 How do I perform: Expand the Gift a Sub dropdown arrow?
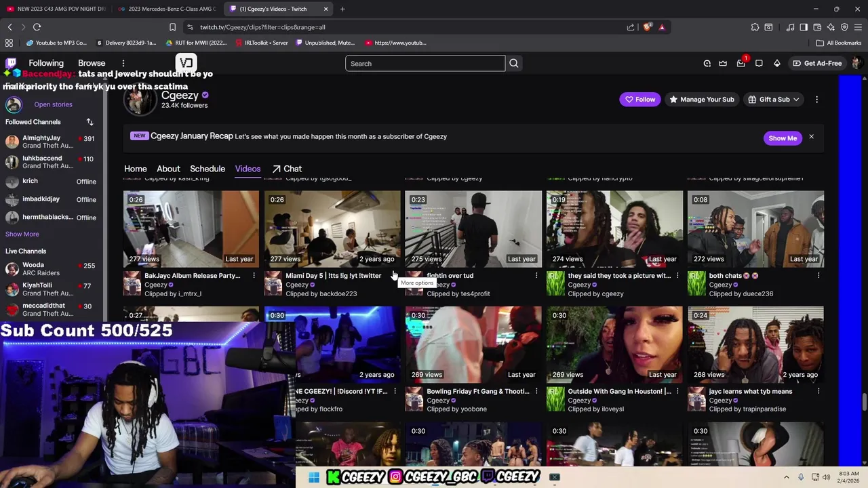pos(795,100)
